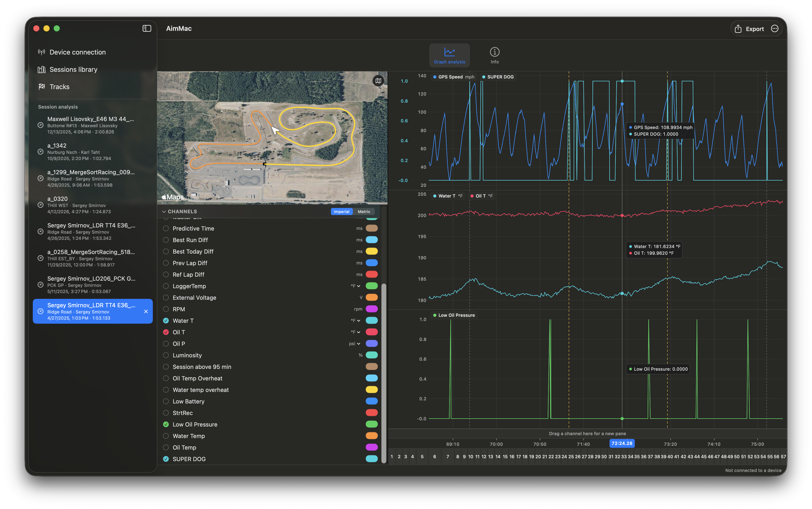Click session icon beside a_1342
Screen dimensions: 812x509
click(40, 152)
